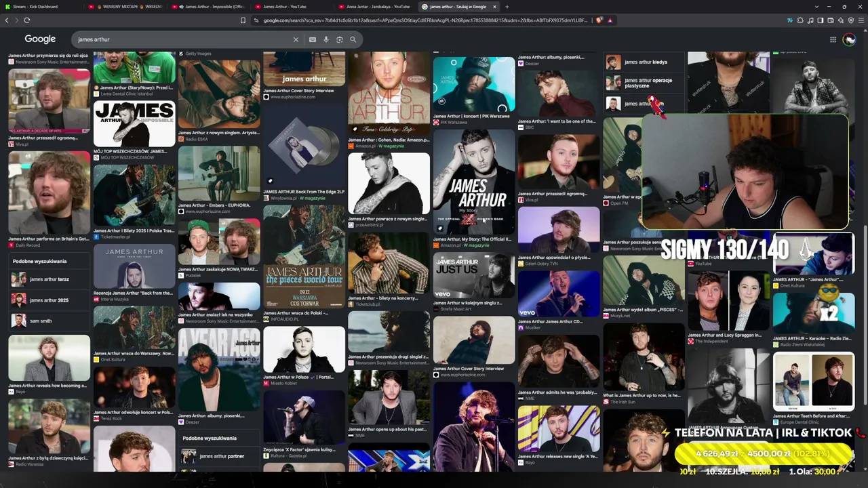Open a new tab with the plus
Viewport: 868px width, 488px height.
[507, 7]
